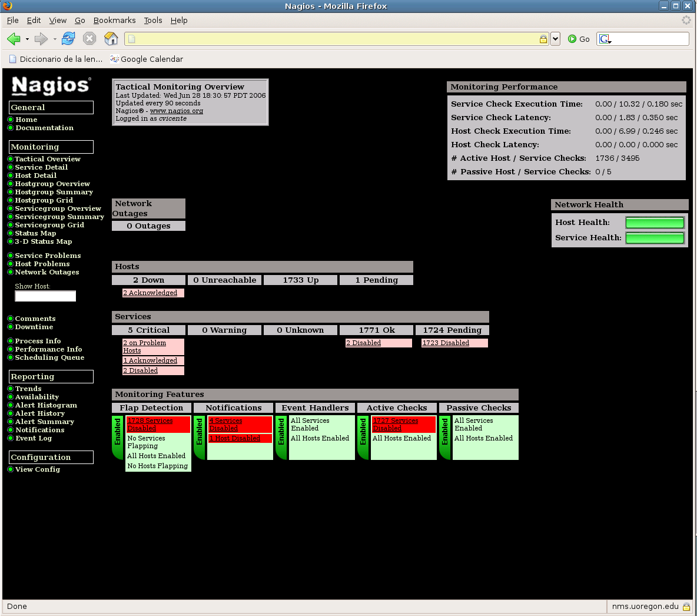
Task: Click the page icon in the address bar
Action: click(x=131, y=39)
